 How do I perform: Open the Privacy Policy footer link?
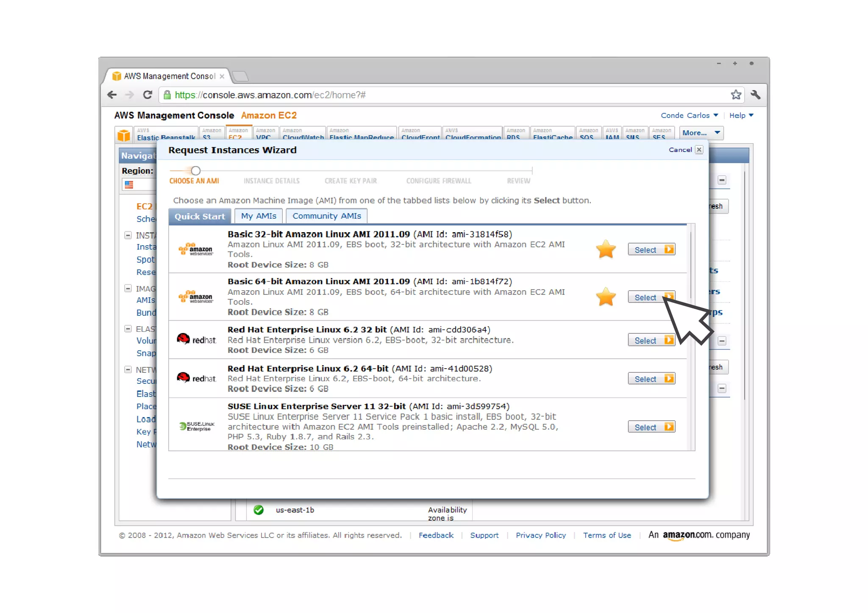tap(540, 535)
